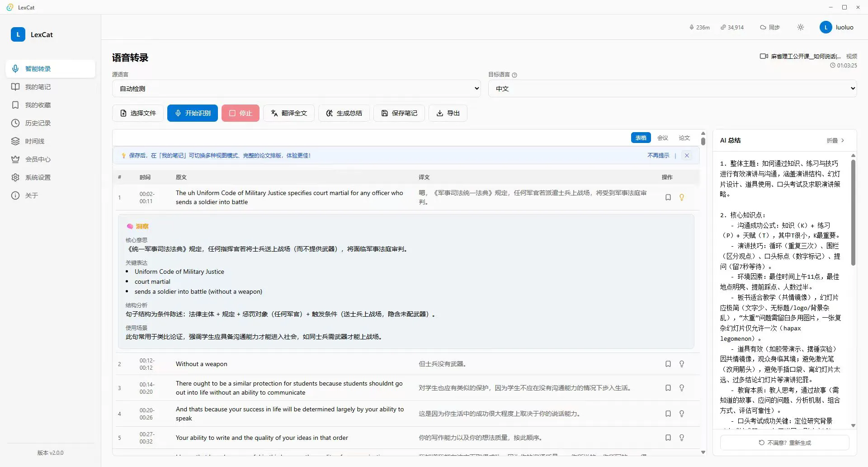Toggle insight lightbulb for row 5
Viewport: 868px width, 467px height.
682,438
